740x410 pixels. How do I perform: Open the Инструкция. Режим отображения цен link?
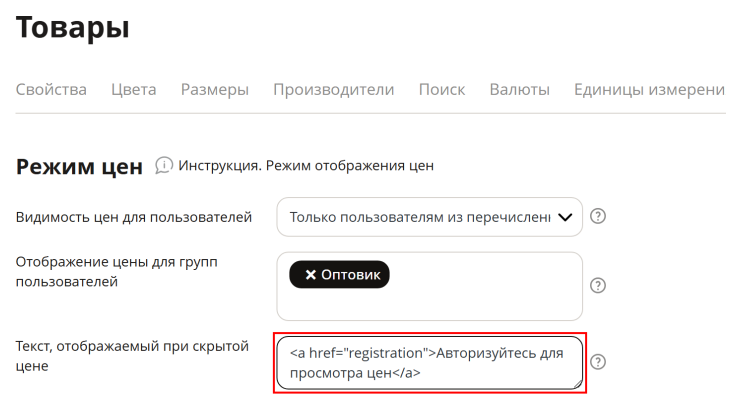point(306,166)
